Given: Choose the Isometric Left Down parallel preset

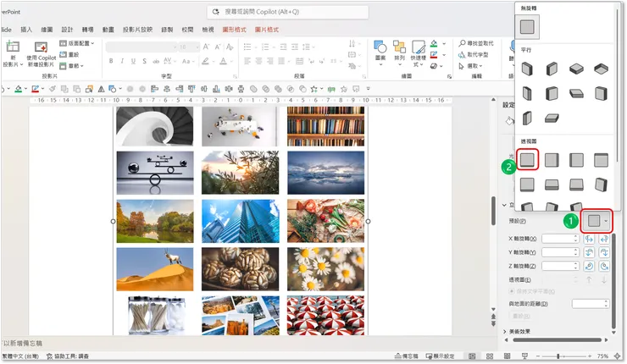Looking at the screenshot, I should [527, 69].
